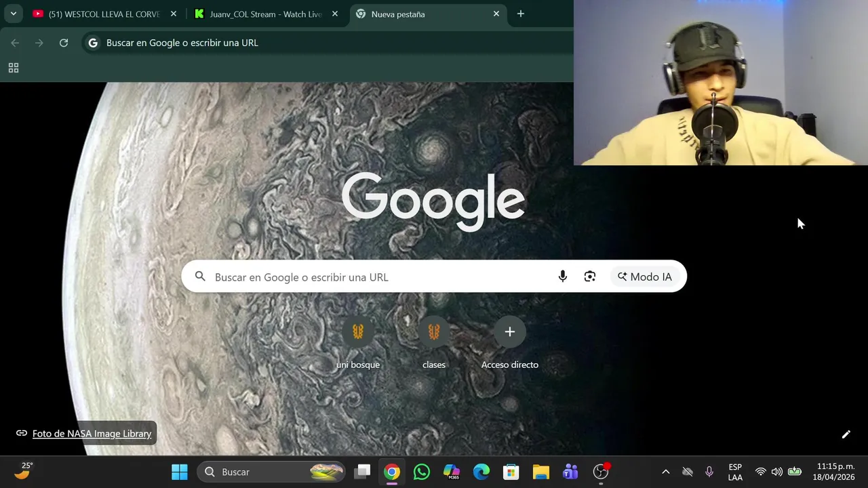Open the clock and calendar 11:15 p.m.

click(x=835, y=472)
